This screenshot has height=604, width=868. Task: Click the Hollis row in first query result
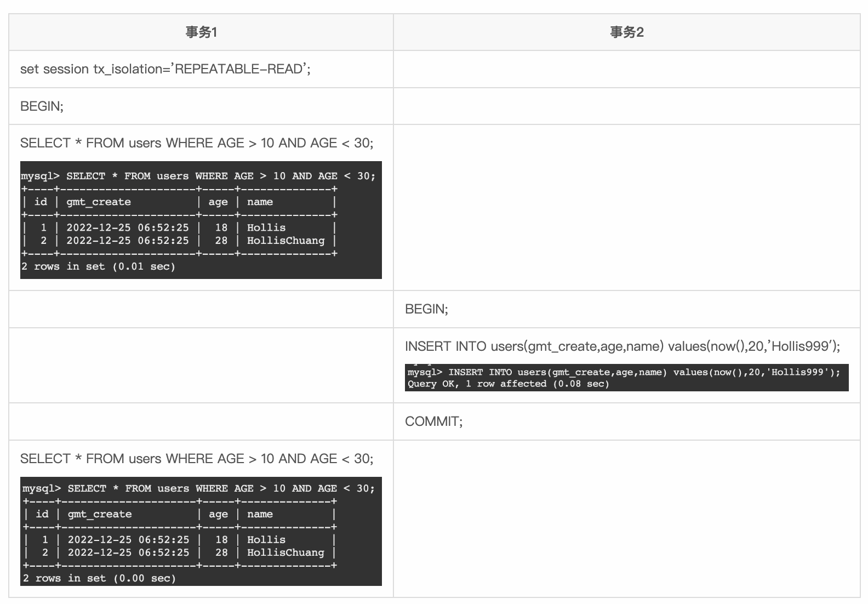pyautogui.click(x=266, y=227)
